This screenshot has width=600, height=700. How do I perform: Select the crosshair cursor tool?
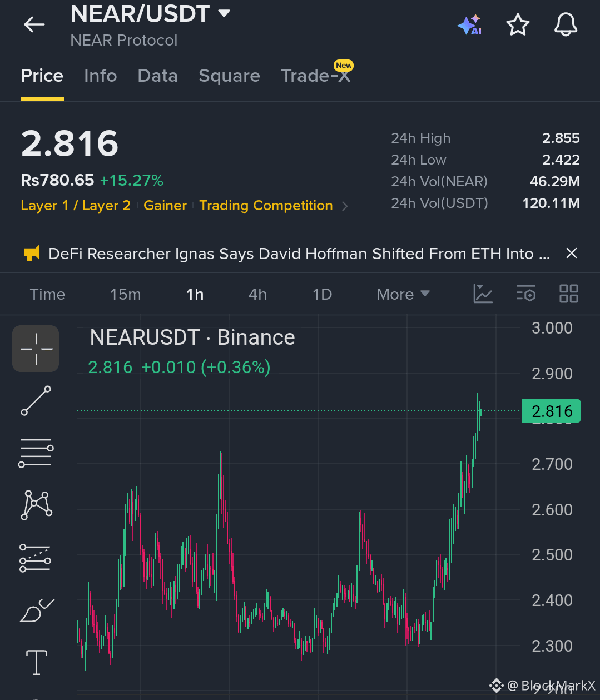36,349
